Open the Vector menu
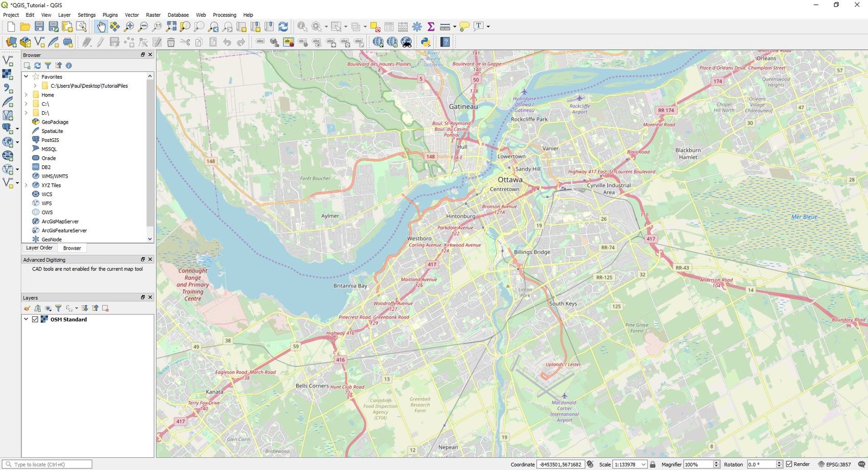Screen dimensions: 868x470 pyautogui.click(x=132, y=15)
